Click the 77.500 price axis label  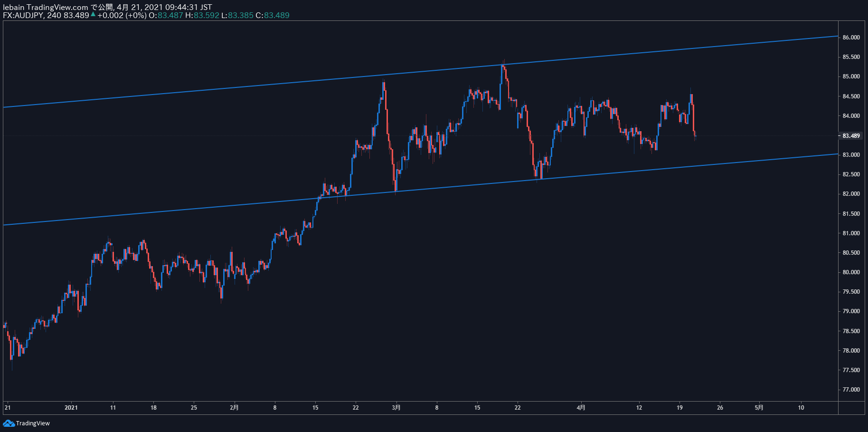851,370
